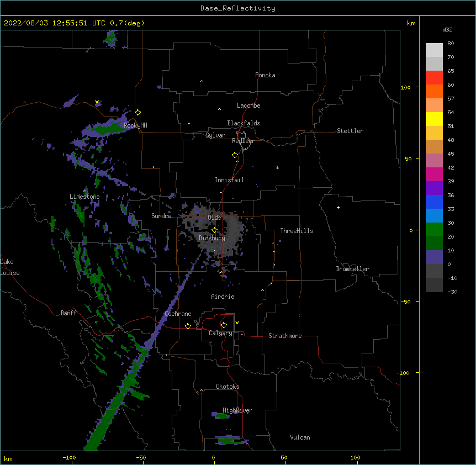Click the Base_Reflectivity title text

238,8
